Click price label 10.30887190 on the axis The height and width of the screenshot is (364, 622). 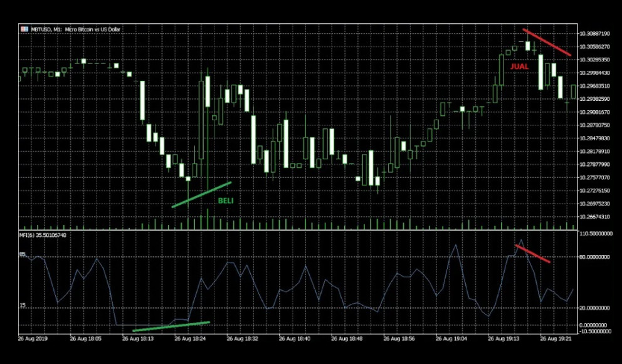[x=596, y=33]
